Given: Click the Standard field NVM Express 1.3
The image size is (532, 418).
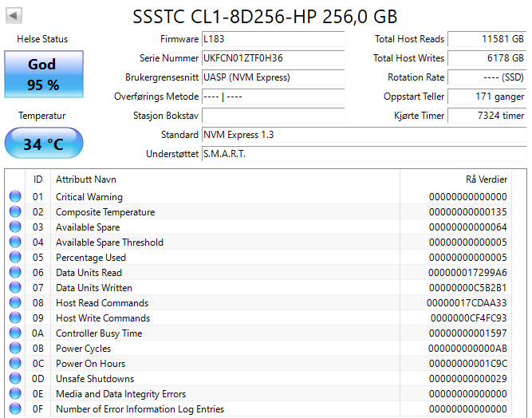Looking at the screenshot, I should [x=364, y=135].
